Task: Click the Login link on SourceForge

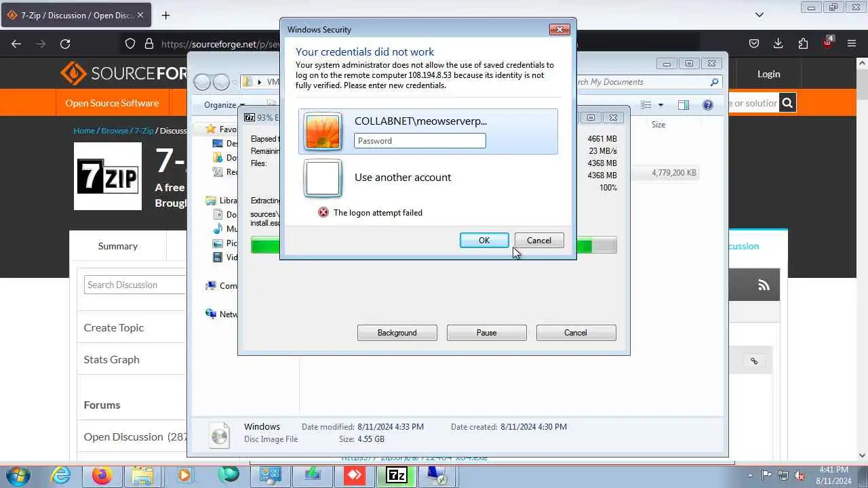Action: [768, 74]
